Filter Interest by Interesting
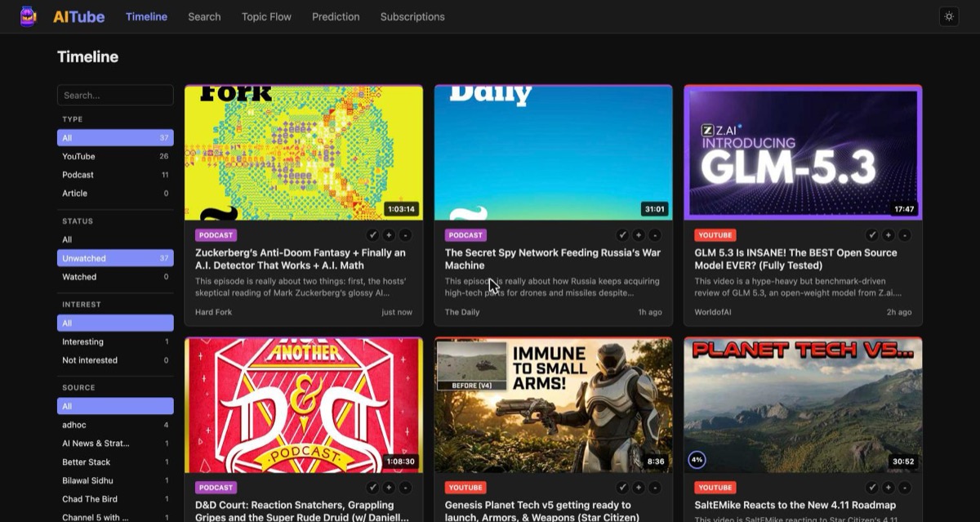 tap(115, 341)
